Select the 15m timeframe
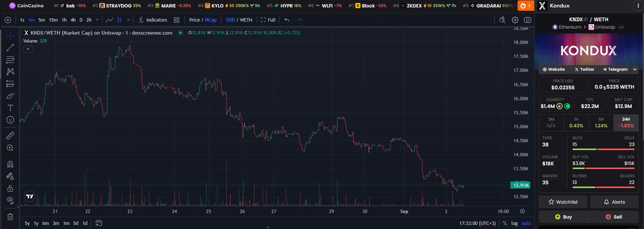The image size is (644, 229). 53,20
